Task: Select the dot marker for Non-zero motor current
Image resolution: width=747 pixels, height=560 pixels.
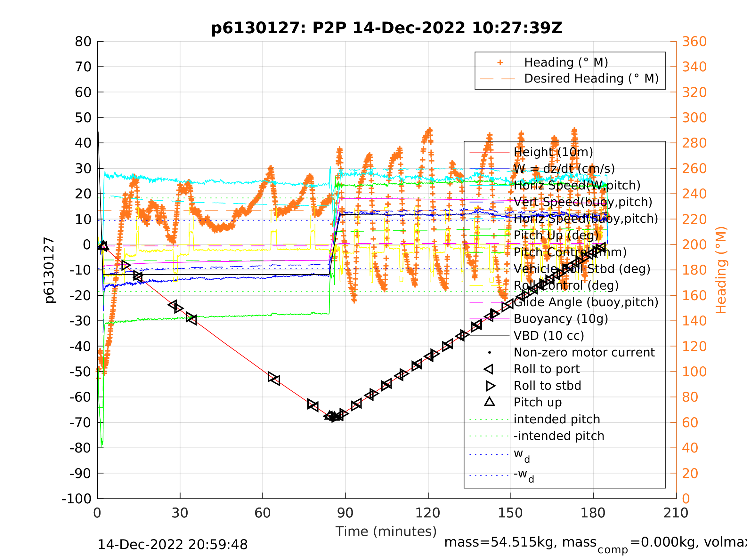Action: point(489,353)
